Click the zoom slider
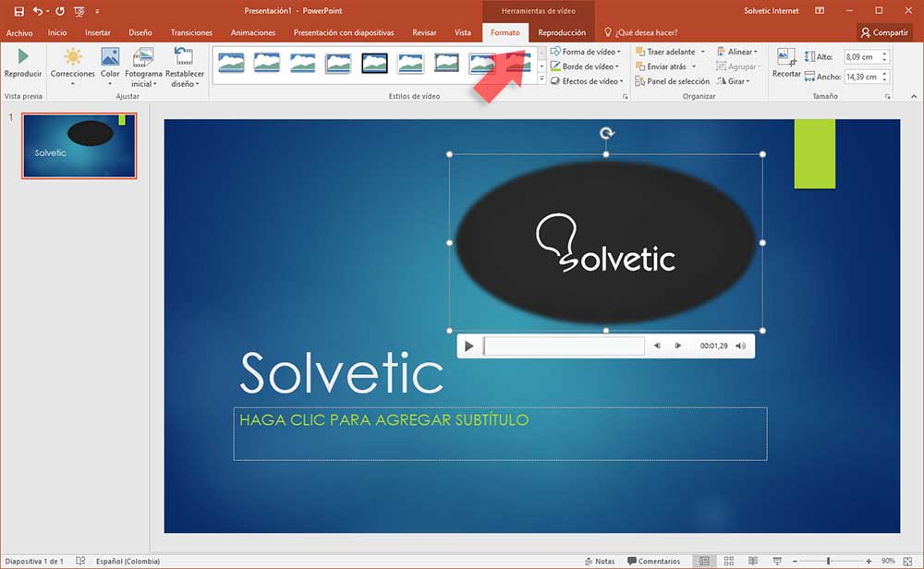This screenshot has height=569, width=924. (x=831, y=561)
